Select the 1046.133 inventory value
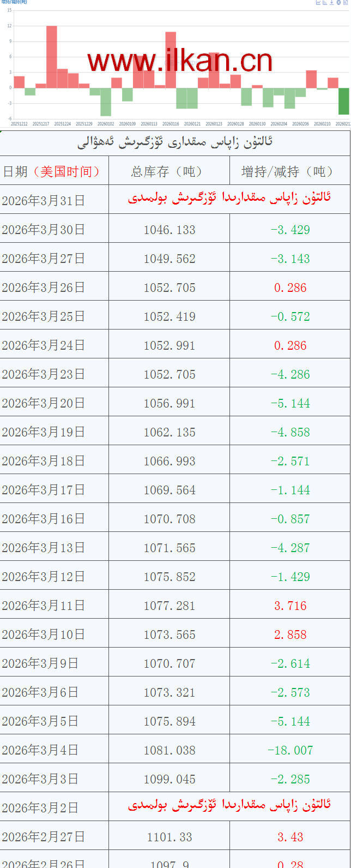This screenshot has height=868, width=351. pos(170,230)
